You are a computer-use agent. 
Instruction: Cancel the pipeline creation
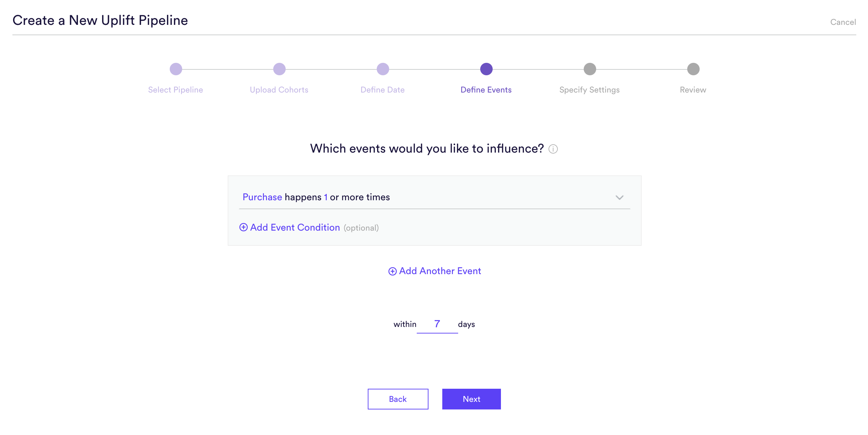click(x=843, y=22)
